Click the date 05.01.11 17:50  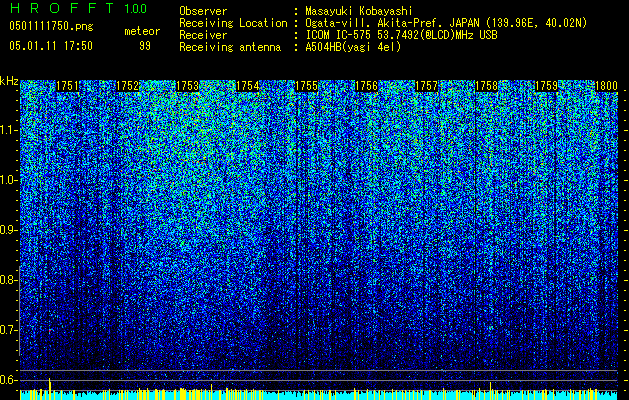pos(51,46)
